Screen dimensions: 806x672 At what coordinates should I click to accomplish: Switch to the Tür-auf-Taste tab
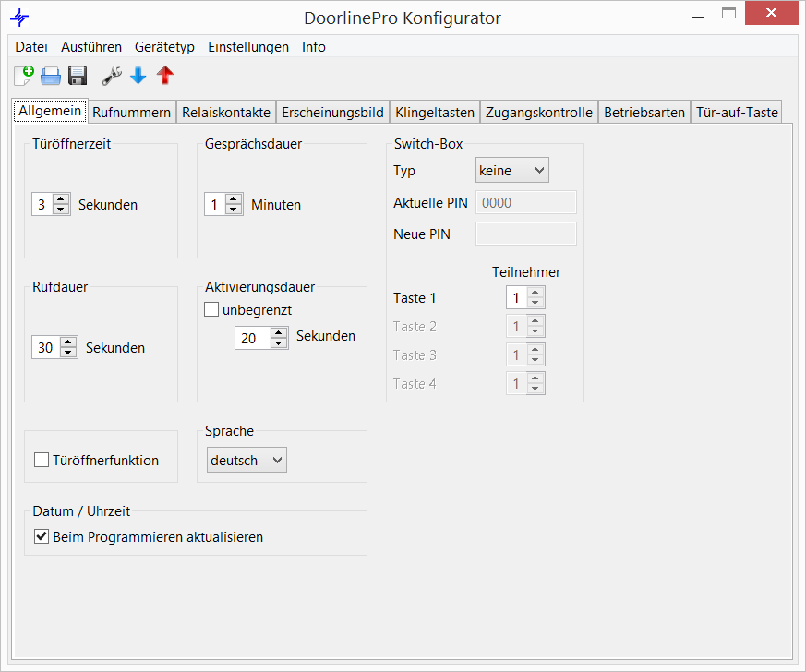737,112
